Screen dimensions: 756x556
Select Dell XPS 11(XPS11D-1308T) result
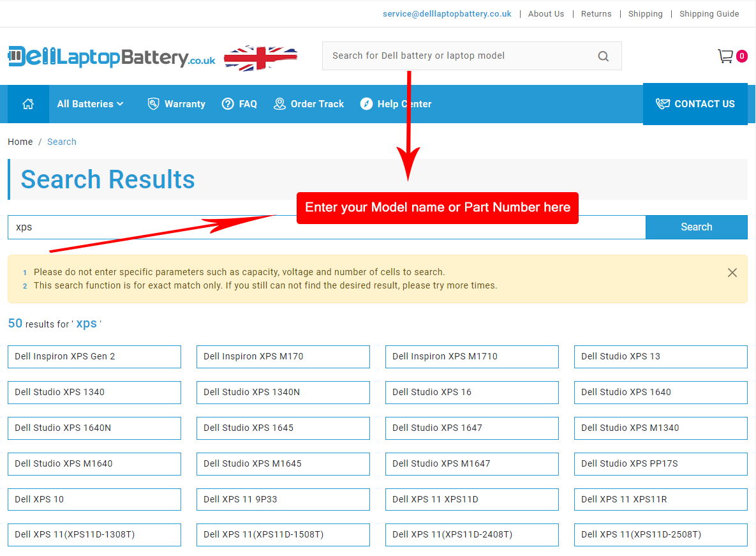(x=94, y=535)
